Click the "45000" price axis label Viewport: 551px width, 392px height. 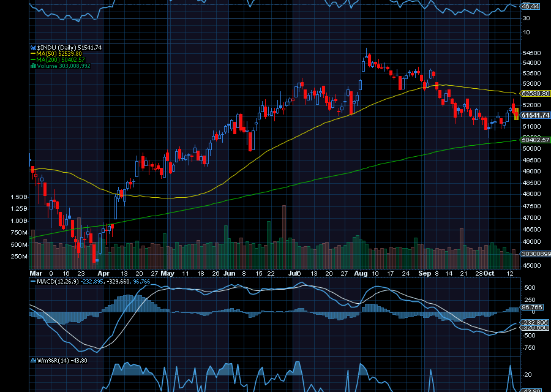pos(531,265)
